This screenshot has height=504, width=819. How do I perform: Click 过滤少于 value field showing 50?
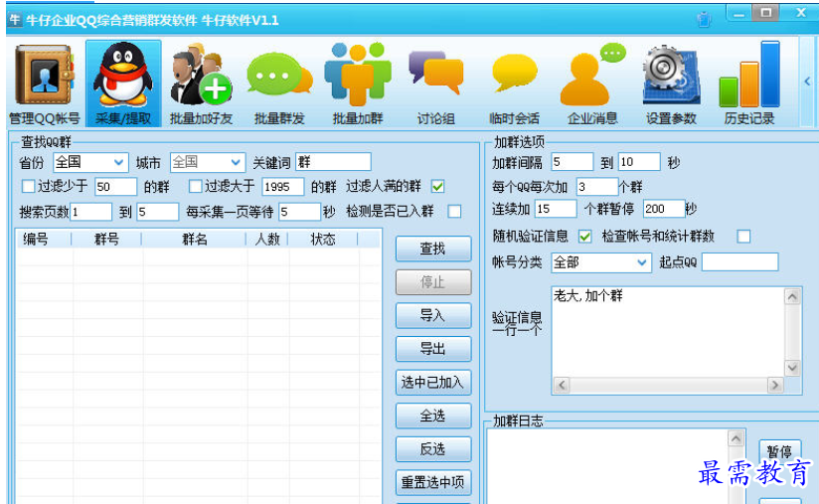[x=116, y=187]
